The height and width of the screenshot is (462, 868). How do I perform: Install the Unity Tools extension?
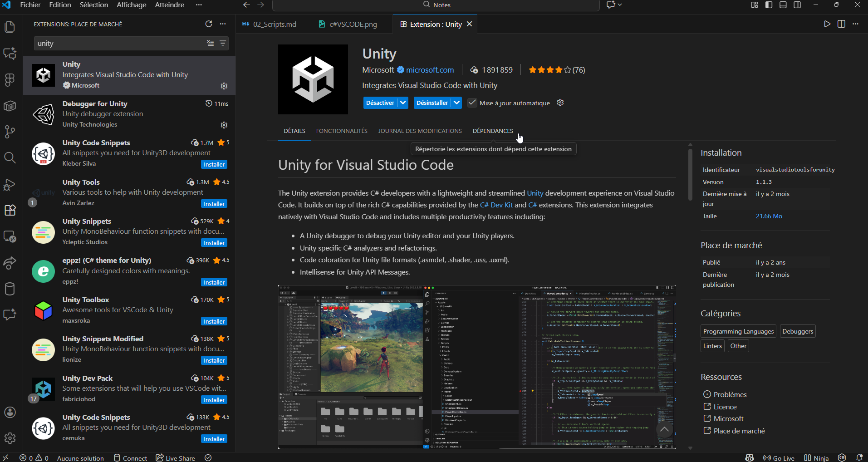click(x=214, y=204)
